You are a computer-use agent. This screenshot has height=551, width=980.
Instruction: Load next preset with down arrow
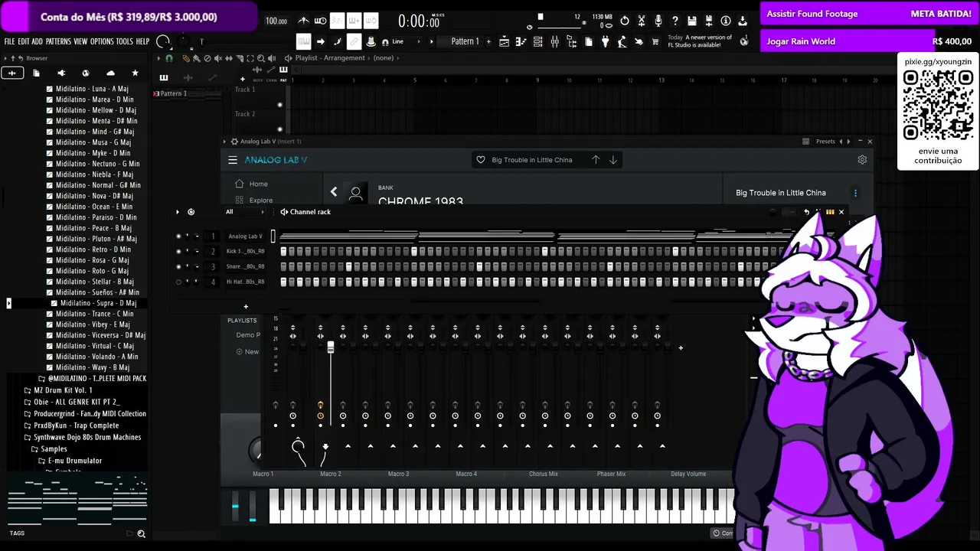(613, 160)
